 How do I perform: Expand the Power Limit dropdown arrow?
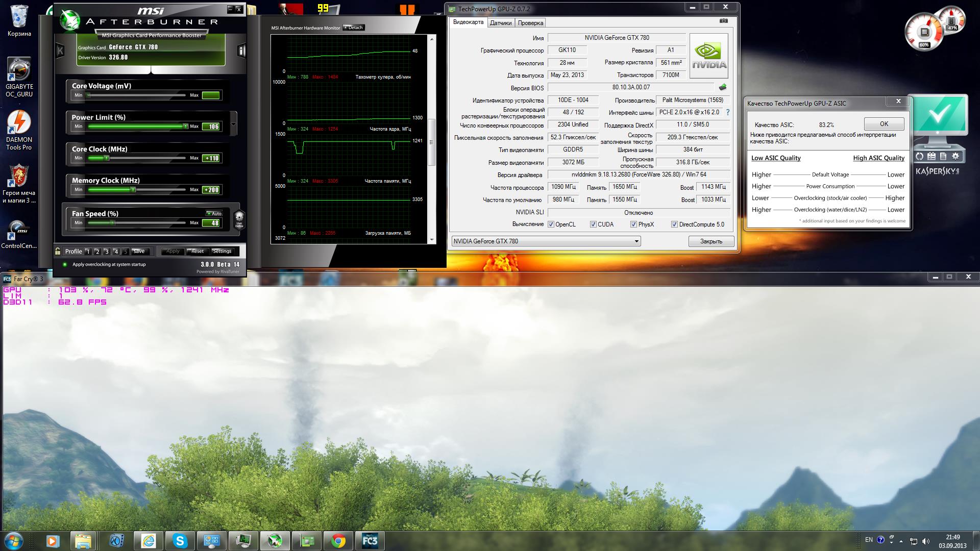(234, 124)
